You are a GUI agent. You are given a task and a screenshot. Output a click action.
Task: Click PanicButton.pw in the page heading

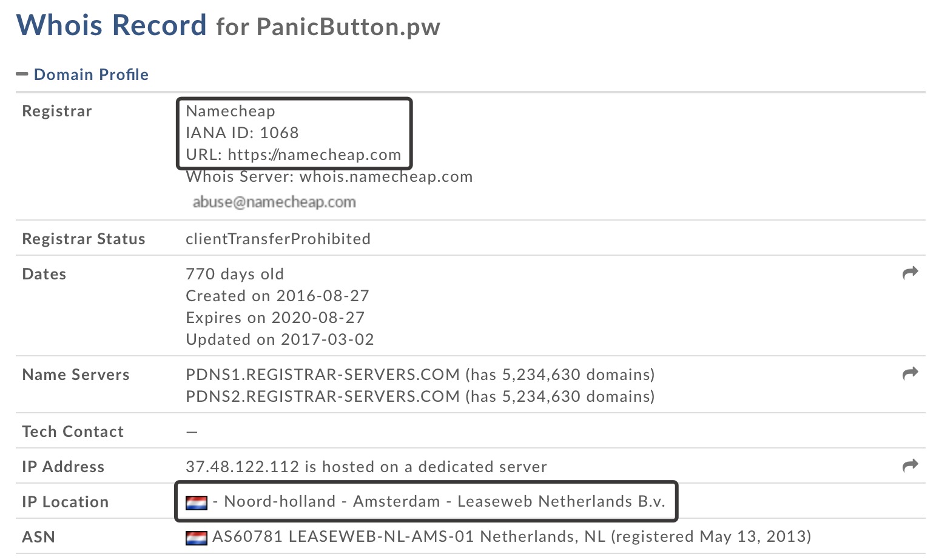tap(348, 27)
